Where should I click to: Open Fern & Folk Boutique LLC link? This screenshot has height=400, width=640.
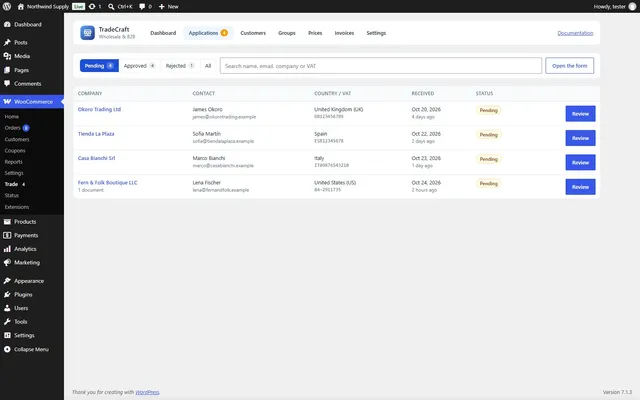(107, 182)
